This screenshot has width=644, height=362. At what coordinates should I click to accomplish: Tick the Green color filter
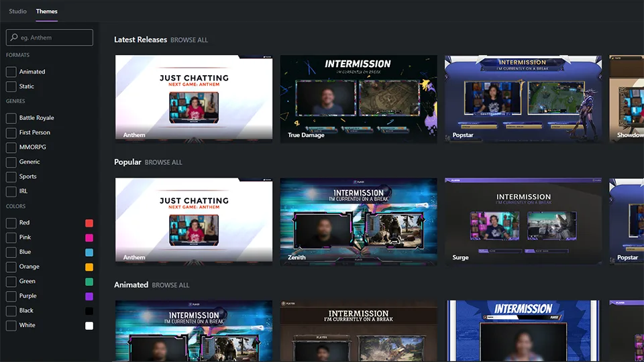click(x=11, y=282)
